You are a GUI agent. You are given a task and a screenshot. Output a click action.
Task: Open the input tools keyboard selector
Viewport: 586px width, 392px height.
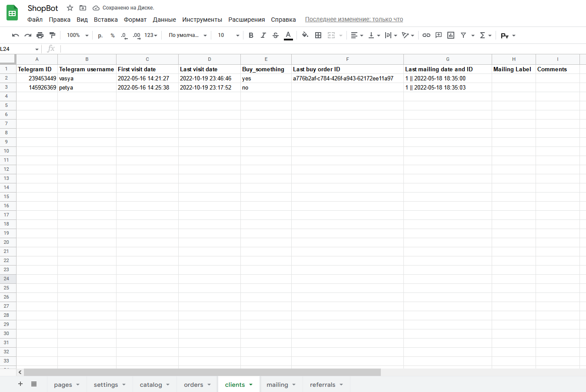(508, 36)
